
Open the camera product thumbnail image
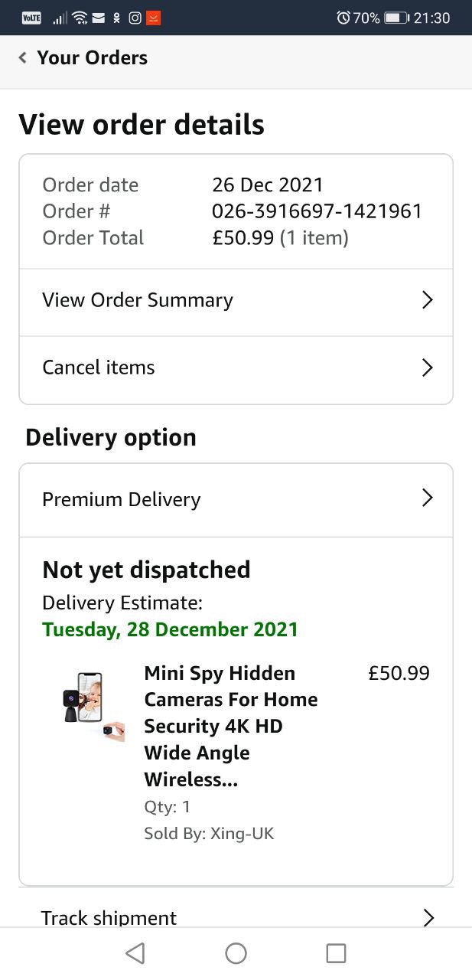point(93,707)
